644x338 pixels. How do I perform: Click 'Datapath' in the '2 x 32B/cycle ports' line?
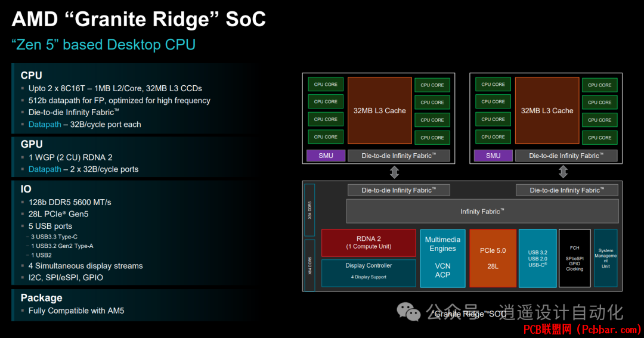point(45,169)
